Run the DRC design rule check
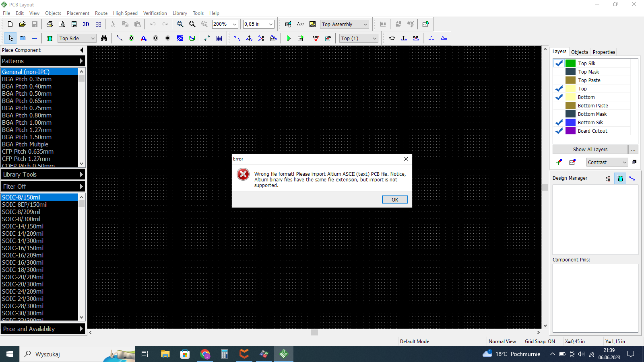 pos(316,38)
